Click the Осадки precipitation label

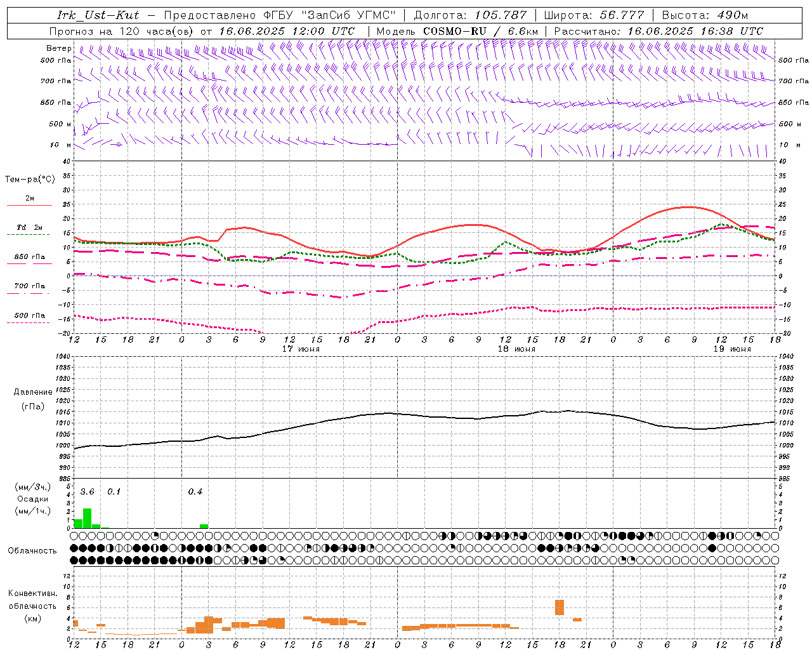click(33, 499)
